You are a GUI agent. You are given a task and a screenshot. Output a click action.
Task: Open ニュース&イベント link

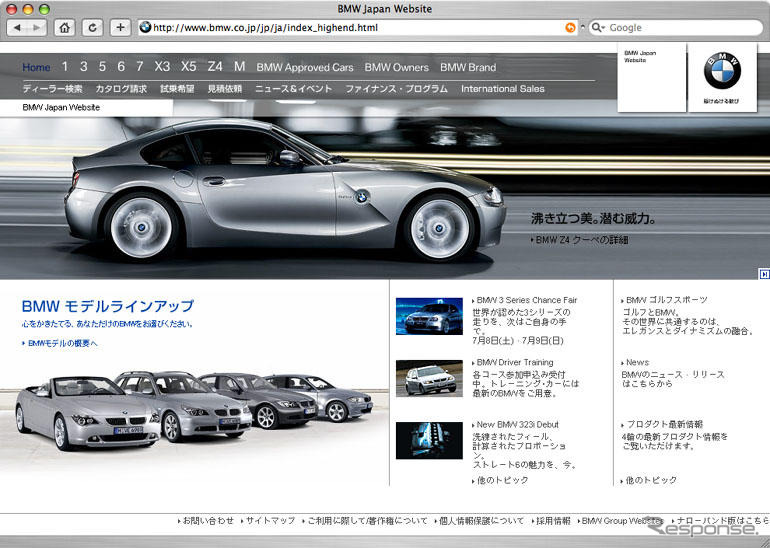point(294,89)
